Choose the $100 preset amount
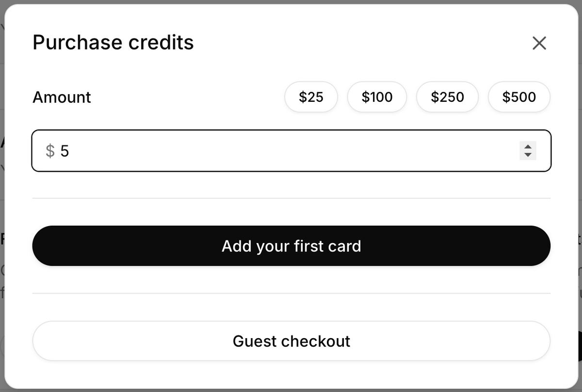582x392 pixels. coord(377,97)
